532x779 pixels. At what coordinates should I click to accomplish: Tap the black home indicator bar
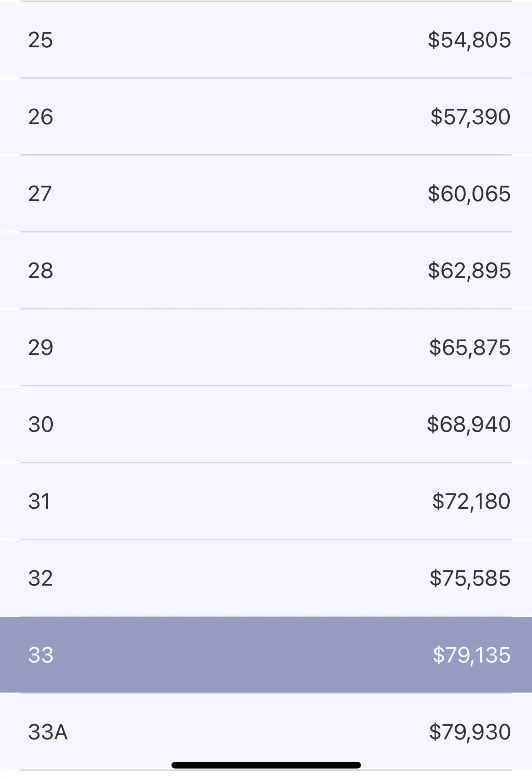(x=266, y=765)
